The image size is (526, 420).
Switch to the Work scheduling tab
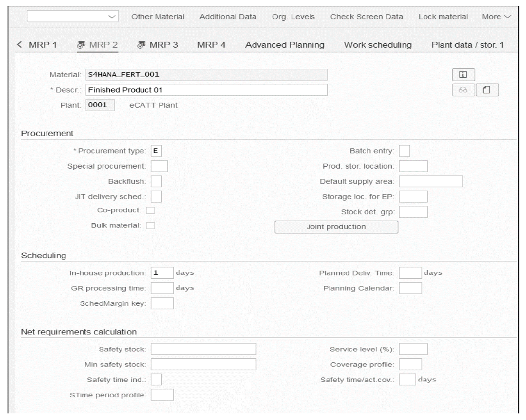[377, 44]
